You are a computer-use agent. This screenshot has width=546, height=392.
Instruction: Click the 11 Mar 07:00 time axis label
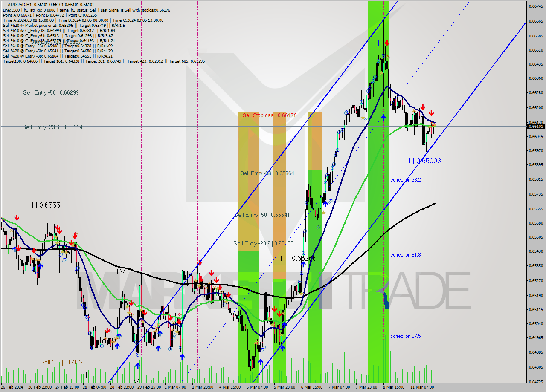(x=422, y=387)
